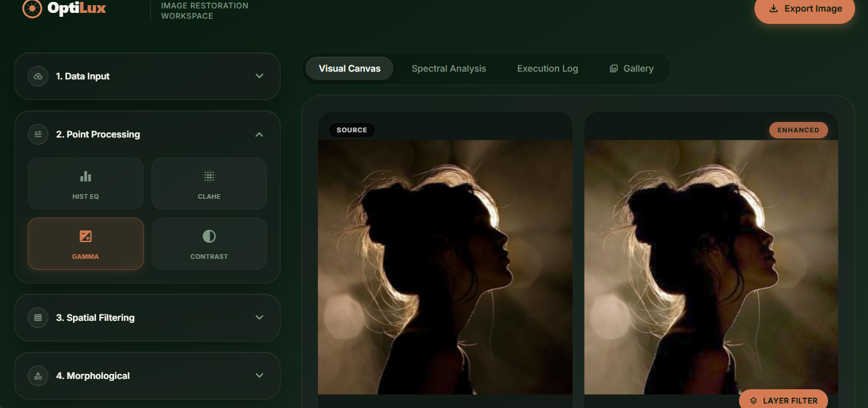The image size is (868, 408).
Task: Open the Spectral Analysis tab
Action: [x=449, y=68]
